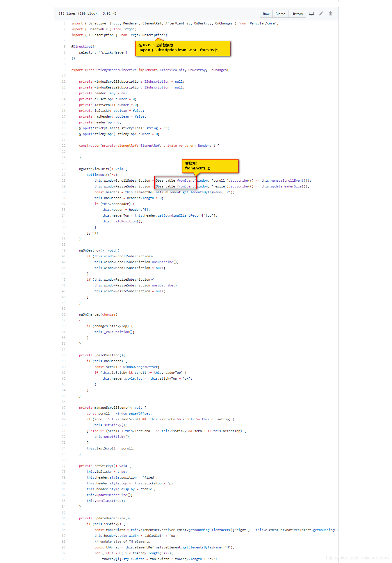Select line number 77
This screenshot has width=392, height=563.
[64, 466]
